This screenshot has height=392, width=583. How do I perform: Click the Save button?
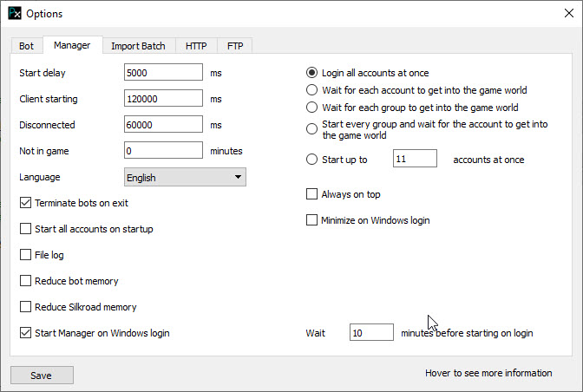tap(42, 376)
